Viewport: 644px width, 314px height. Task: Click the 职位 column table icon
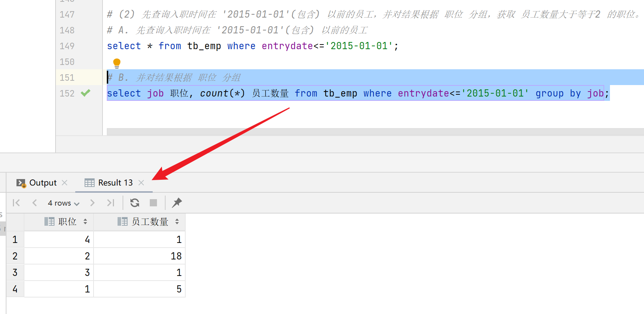coord(49,221)
